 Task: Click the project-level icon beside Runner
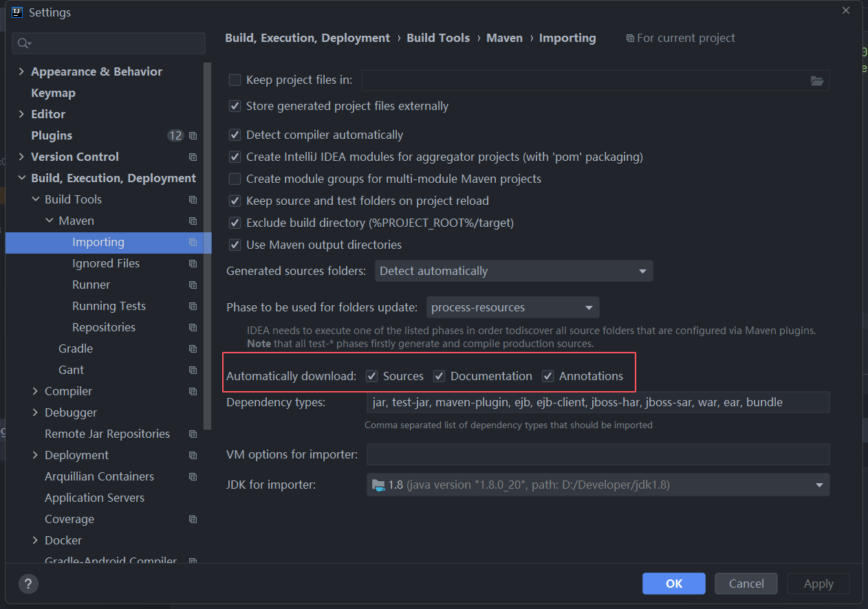click(193, 285)
